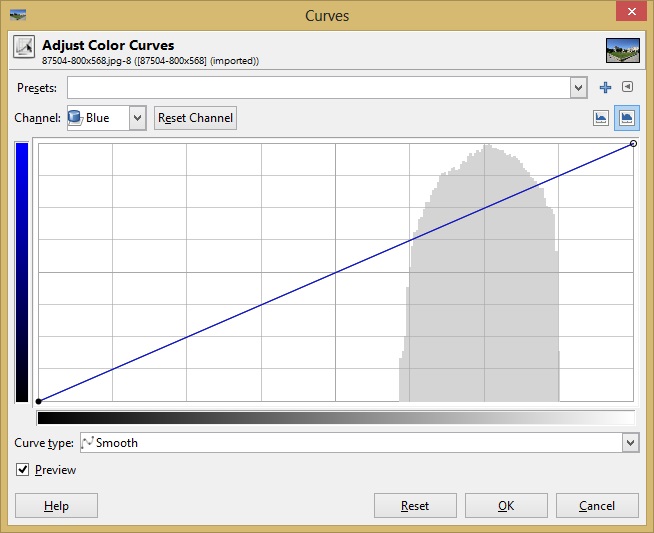
Task: Click the image preview thumbnail in the header
Action: (x=622, y=51)
